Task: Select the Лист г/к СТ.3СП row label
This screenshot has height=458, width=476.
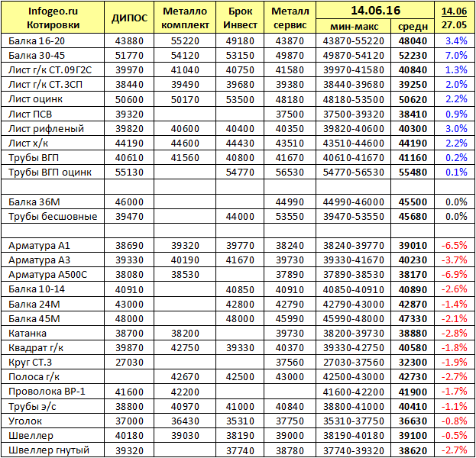Action: (45, 85)
